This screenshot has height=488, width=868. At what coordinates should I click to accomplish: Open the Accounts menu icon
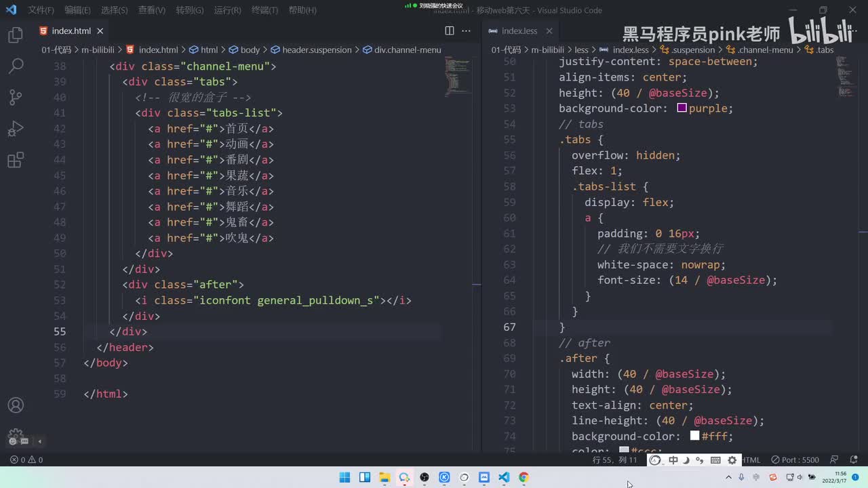tap(16, 405)
